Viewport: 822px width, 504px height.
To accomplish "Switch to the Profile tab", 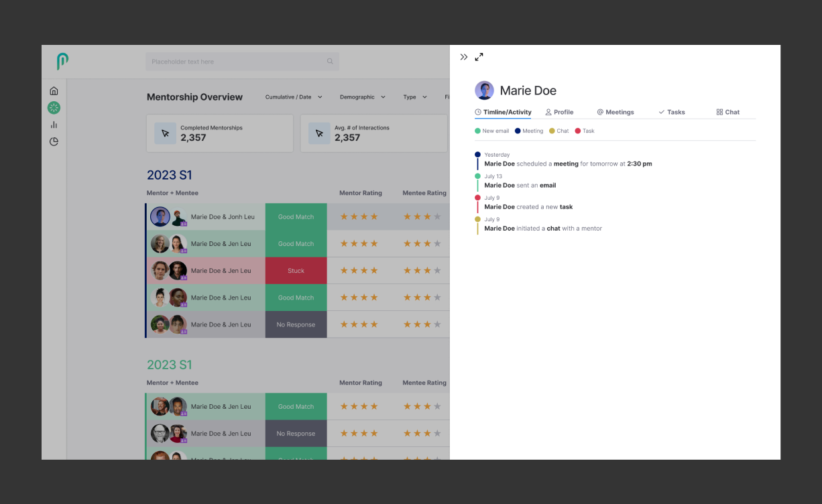I will [x=559, y=112].
